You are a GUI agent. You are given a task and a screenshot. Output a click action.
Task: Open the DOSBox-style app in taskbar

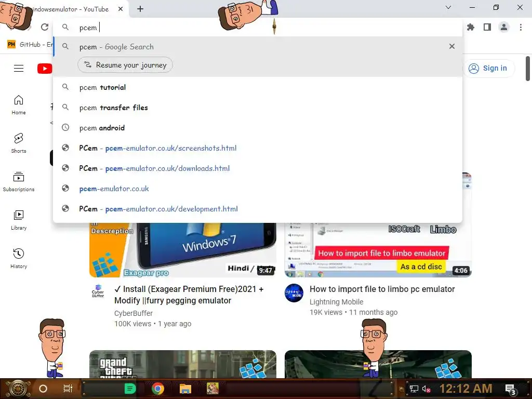[x=212, y=389]
